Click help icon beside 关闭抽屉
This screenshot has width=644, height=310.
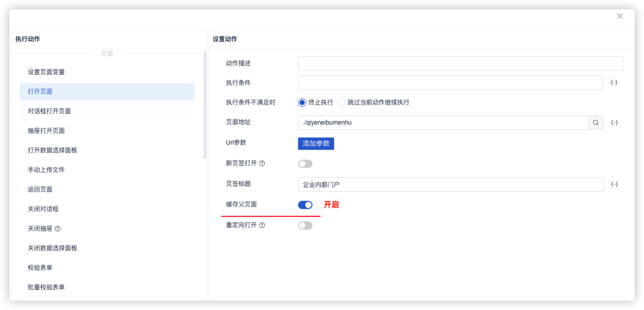(58, 229)
